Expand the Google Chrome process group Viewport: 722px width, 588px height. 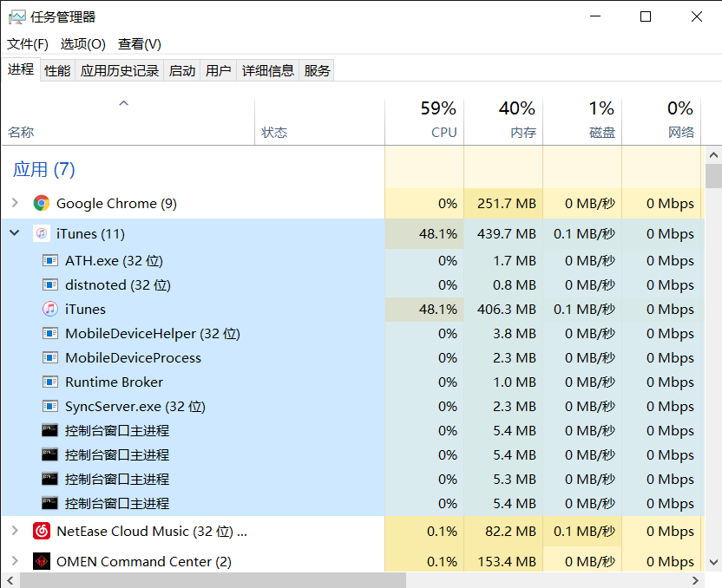coord(14,204)
